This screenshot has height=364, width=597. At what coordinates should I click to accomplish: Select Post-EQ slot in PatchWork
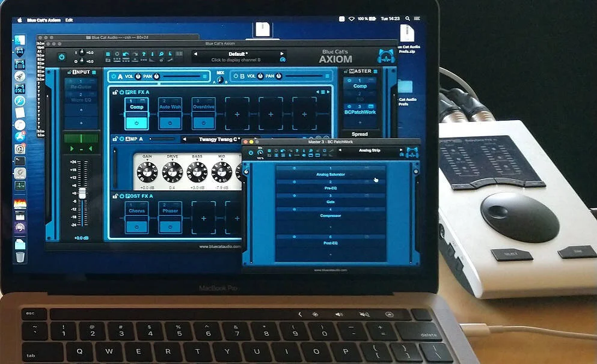pos(331,240)
